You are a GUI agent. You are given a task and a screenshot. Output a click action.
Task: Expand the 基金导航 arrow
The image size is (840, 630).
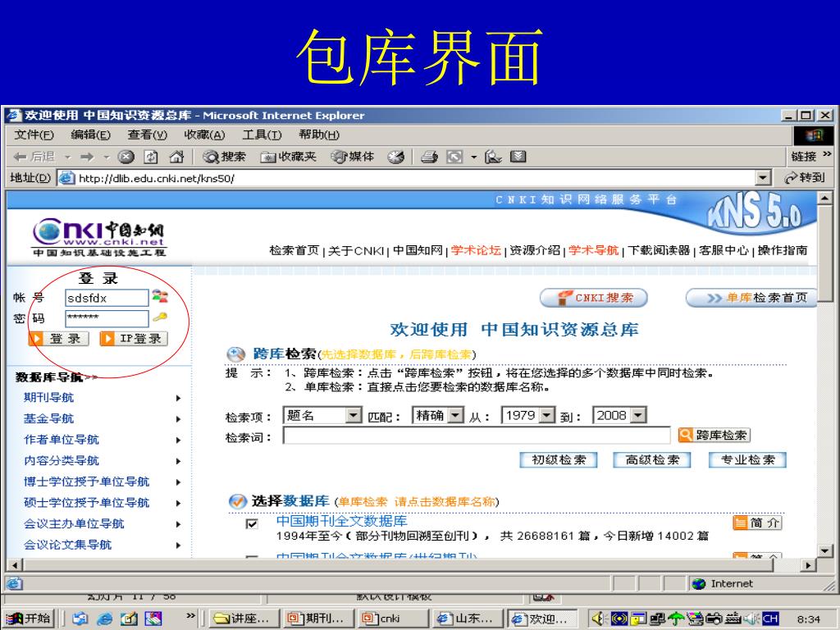(178, 419)
